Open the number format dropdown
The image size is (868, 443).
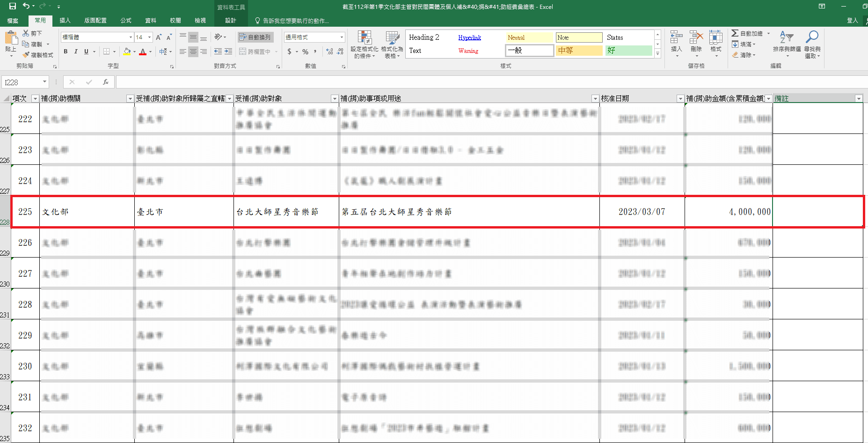tap(342, 37)
